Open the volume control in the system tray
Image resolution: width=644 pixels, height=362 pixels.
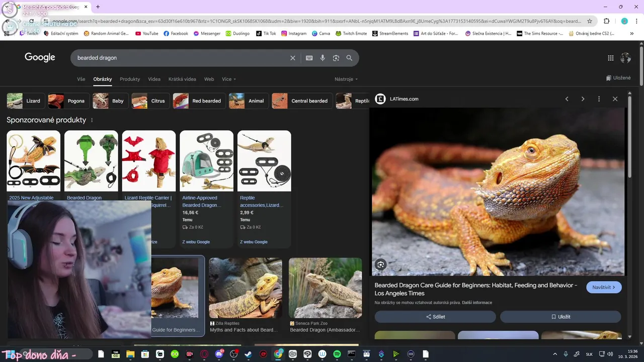[610, 354]
